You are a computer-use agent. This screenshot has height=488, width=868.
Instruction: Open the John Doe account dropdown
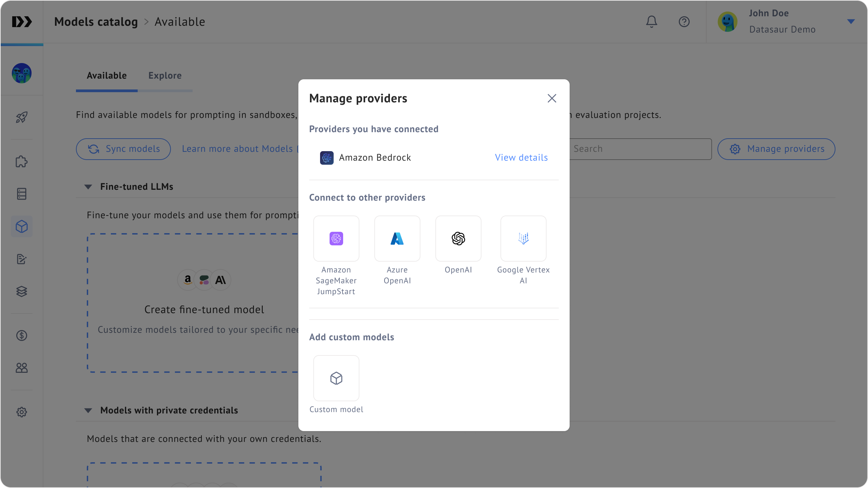(x=851, y=22)
